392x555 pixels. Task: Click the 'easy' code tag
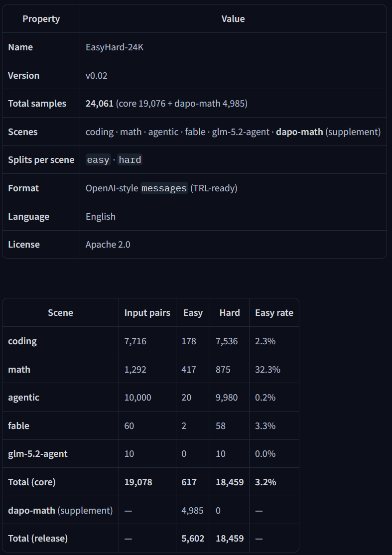click(98, 160)
